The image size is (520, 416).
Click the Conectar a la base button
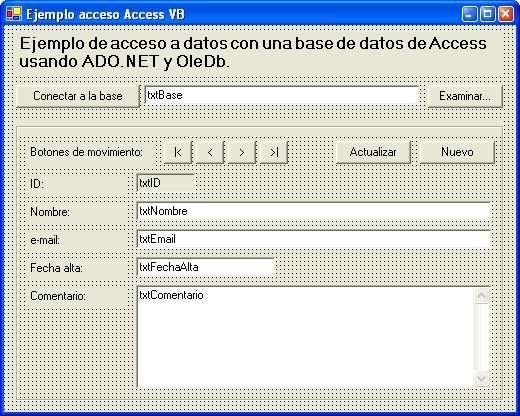78,96
